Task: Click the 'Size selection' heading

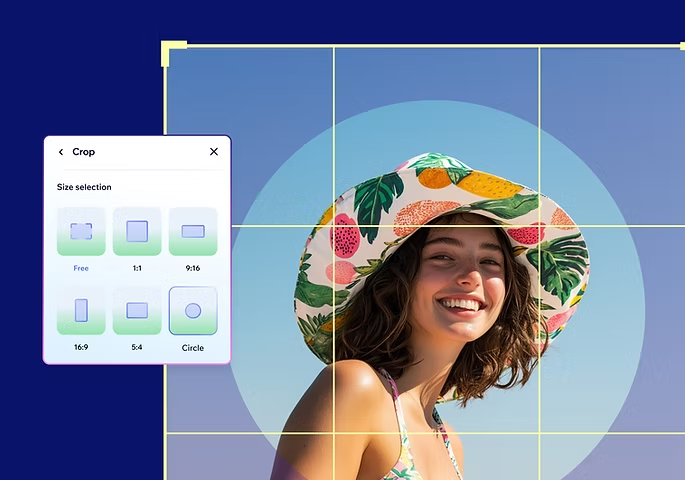Action: tap(84, 187)
